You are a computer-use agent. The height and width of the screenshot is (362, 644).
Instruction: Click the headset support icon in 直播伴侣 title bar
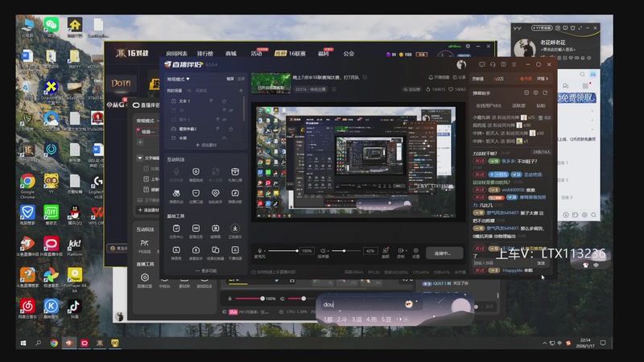coord(493,64)
